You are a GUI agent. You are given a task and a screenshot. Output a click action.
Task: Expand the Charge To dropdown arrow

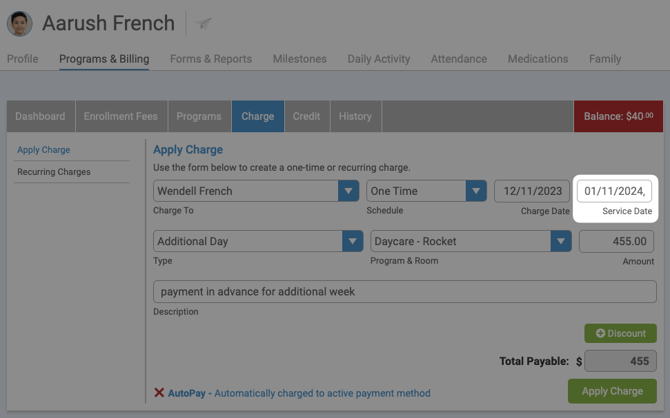[x=348, y=191]
